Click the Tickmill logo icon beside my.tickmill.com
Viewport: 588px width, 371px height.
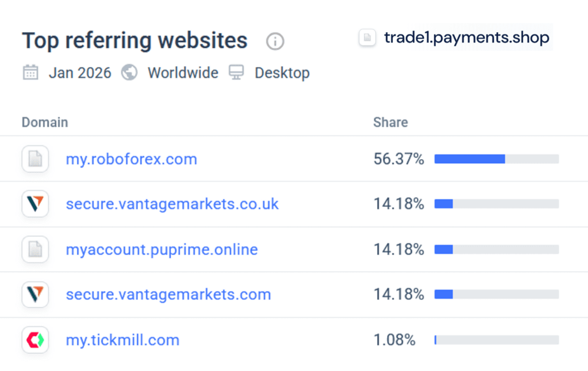click(x=35, y=340)
